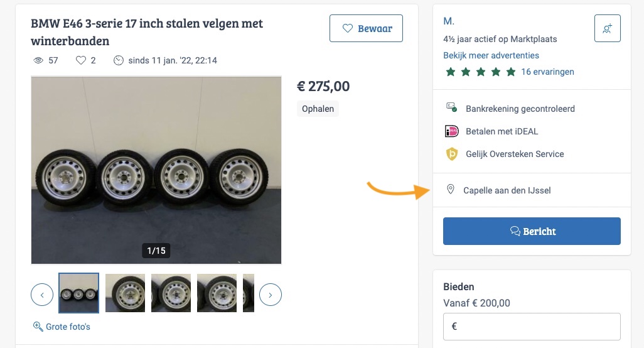Show previous thumbnails with left arrow
The image size is (644, 348).
tap(42, 294)
